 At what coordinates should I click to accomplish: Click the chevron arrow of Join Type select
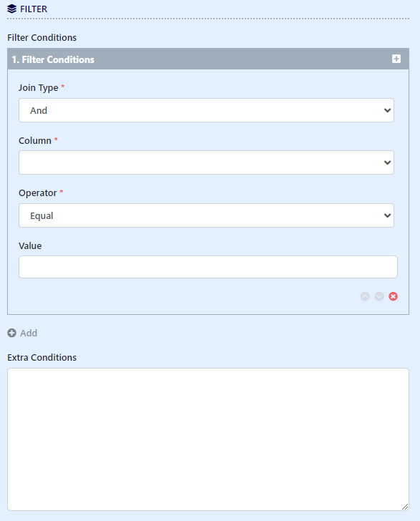pyautogui.click(x=387, y=110)
